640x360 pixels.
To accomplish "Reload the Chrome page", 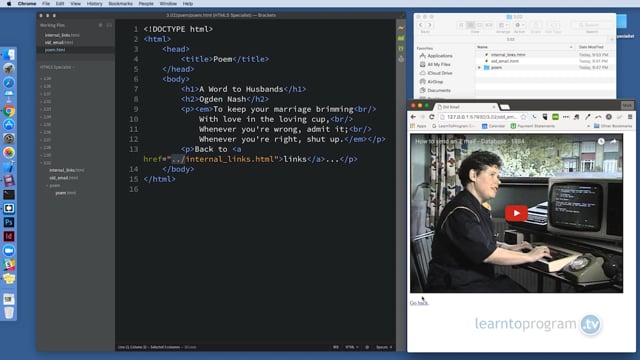I will [x=431, y=117].
